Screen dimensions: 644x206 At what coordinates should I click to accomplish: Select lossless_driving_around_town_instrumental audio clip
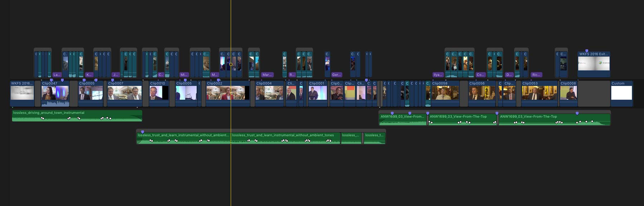pos(77,116)
